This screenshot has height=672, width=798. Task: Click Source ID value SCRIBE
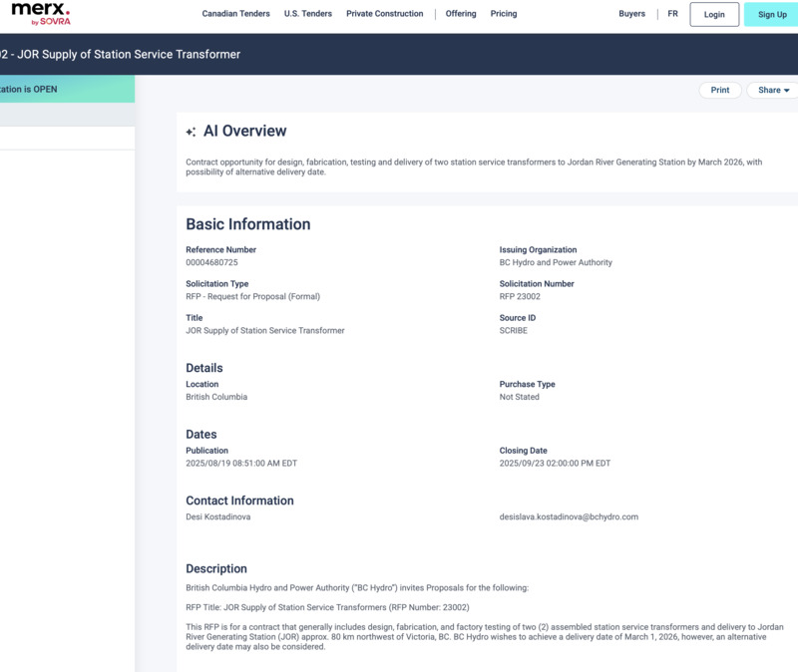point(513,331)
